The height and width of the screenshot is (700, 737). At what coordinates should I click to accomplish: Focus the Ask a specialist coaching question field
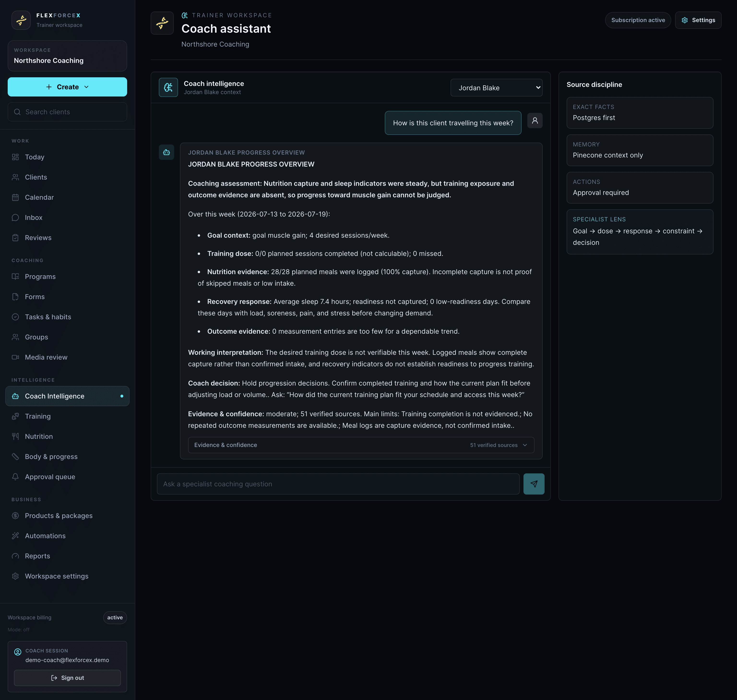[338, 484]
